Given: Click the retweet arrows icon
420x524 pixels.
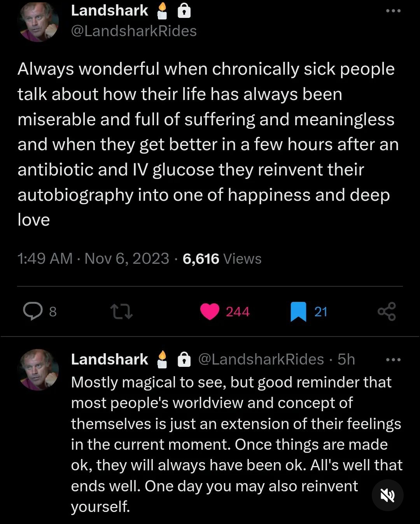Looking at the screenshot, I should (121, 312).
